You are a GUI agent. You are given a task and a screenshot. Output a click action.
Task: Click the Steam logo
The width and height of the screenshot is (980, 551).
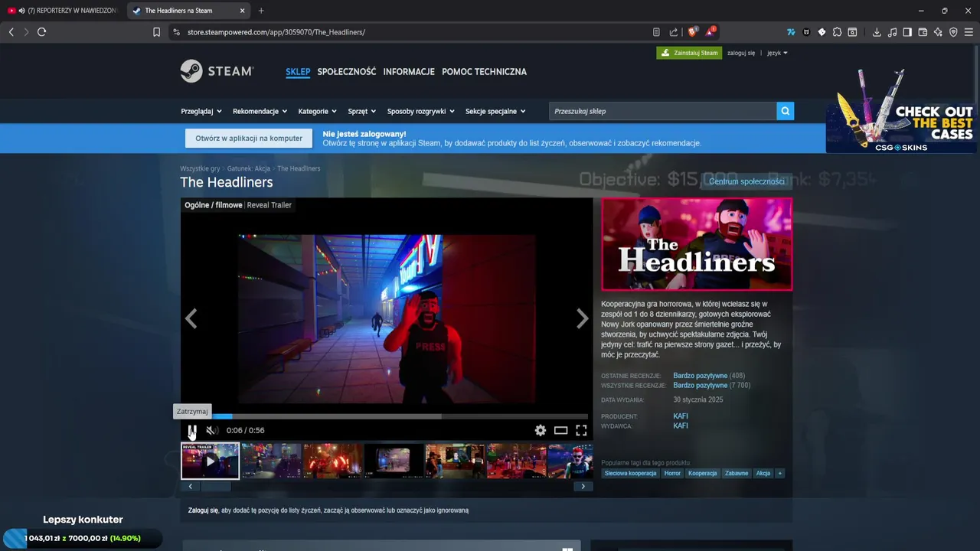217,71
